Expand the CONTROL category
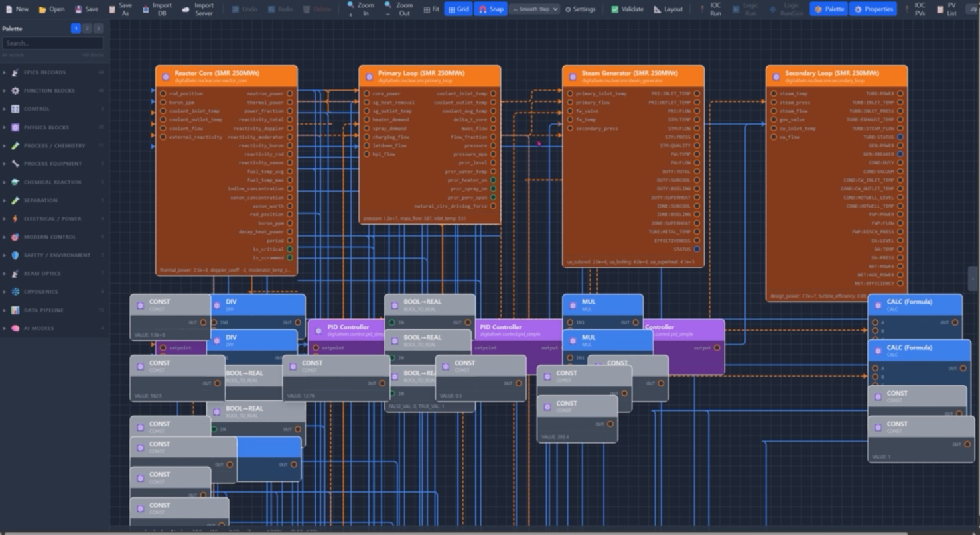This screenshot has height=535, width=980. pyautogui.click(x=53, y=109)
